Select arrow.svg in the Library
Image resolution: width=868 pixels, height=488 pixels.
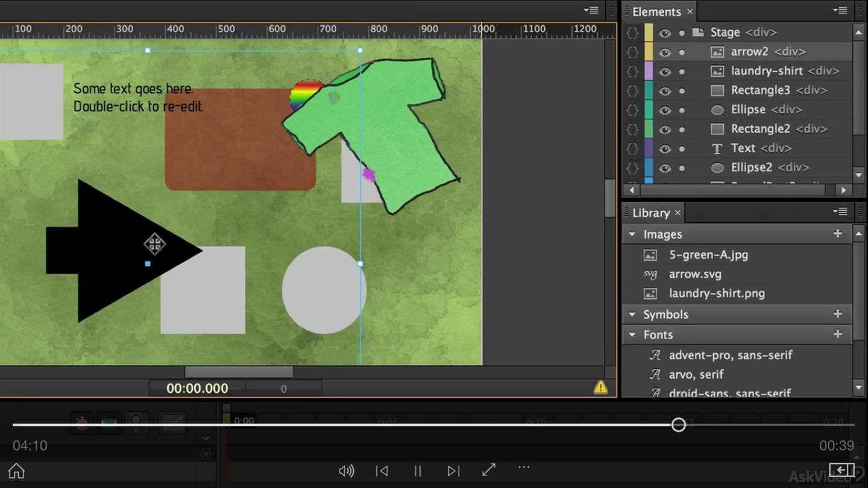695,274
